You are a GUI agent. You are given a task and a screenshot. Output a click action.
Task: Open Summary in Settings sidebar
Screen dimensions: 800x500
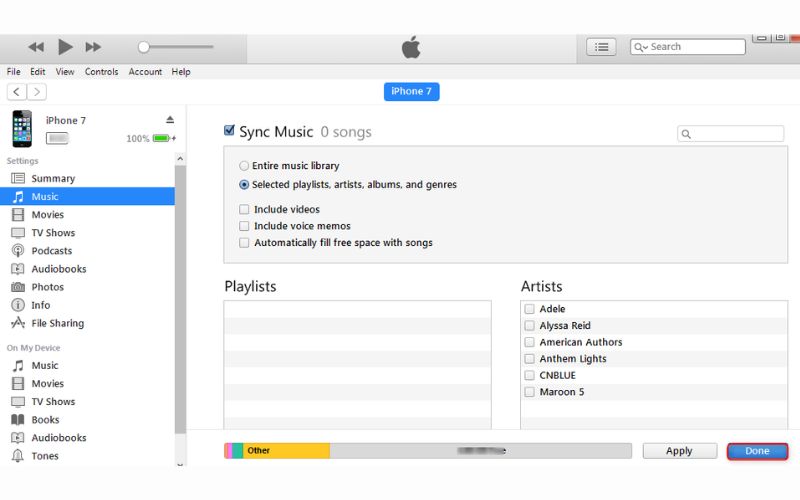(87, 178)
